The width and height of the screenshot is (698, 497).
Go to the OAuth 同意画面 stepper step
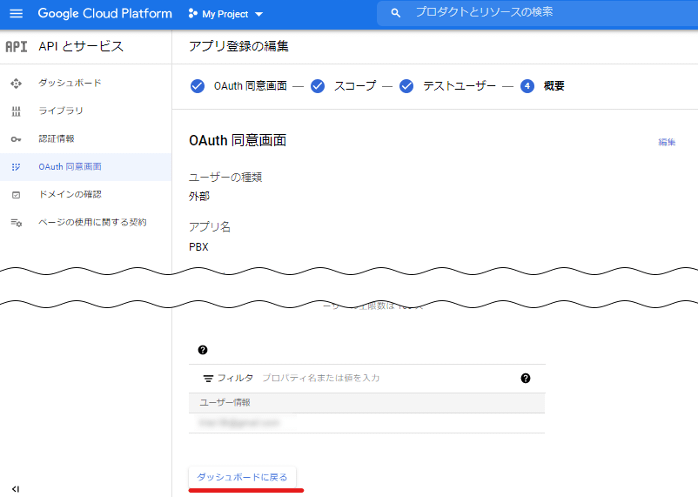click(250, 86)
